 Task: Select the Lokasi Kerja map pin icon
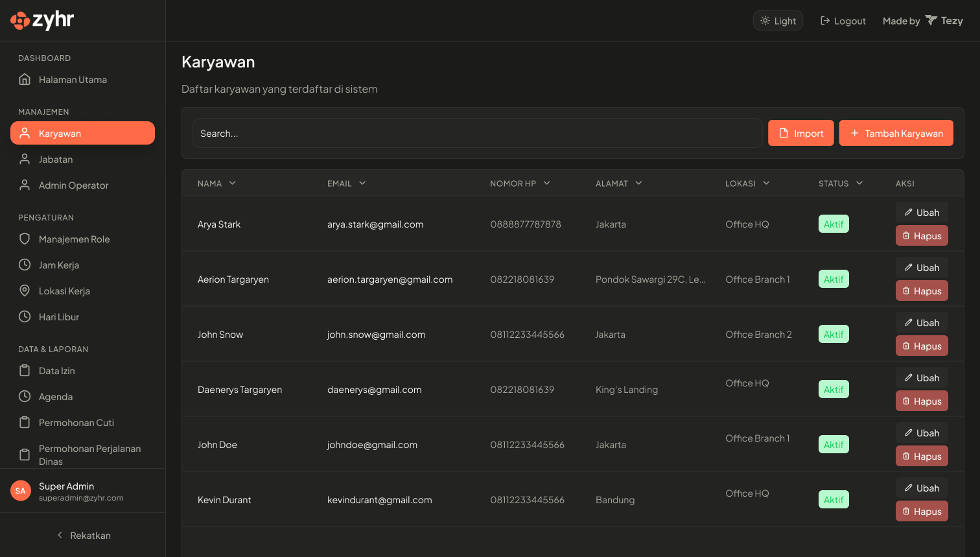[25, 291]
